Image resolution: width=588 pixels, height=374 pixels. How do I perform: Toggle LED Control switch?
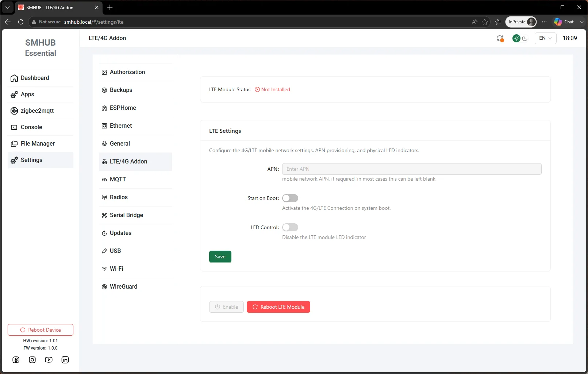(x=290, y=227)
